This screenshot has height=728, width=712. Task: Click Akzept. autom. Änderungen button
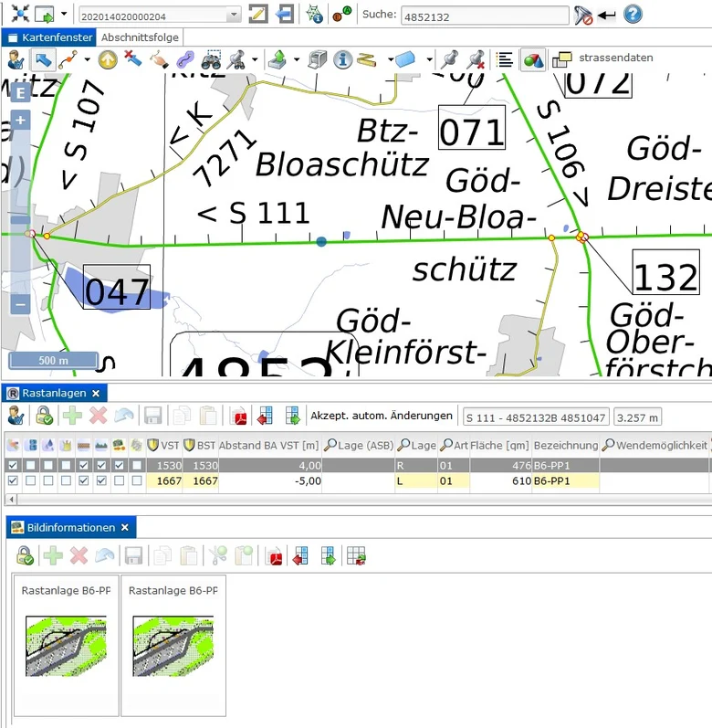tap(382, 416)
